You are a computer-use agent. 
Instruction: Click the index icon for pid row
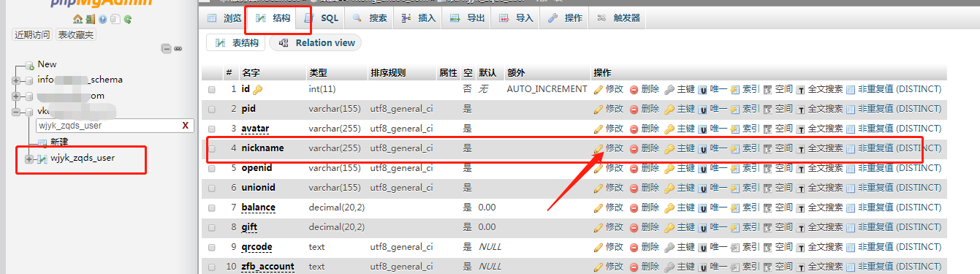[735, 109]
